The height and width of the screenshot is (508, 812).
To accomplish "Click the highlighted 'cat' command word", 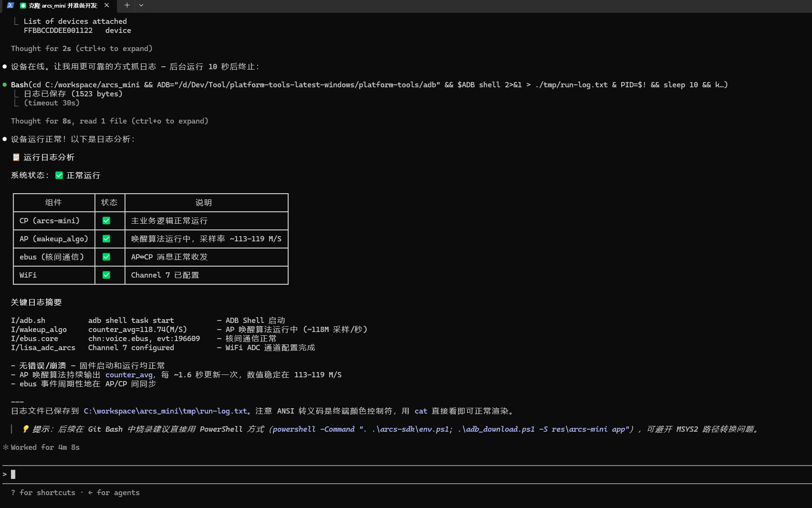I will pyautogui.click(x=421, y=411).
